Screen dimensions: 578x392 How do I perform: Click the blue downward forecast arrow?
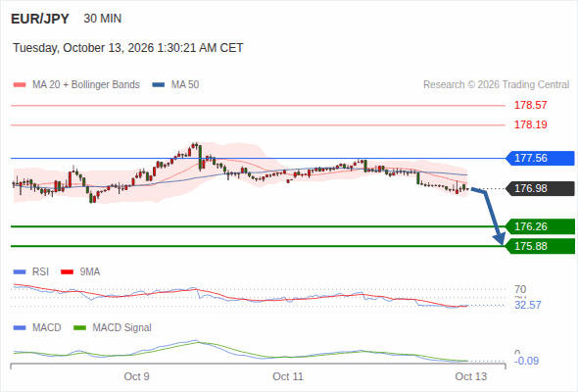pos(489,216)
